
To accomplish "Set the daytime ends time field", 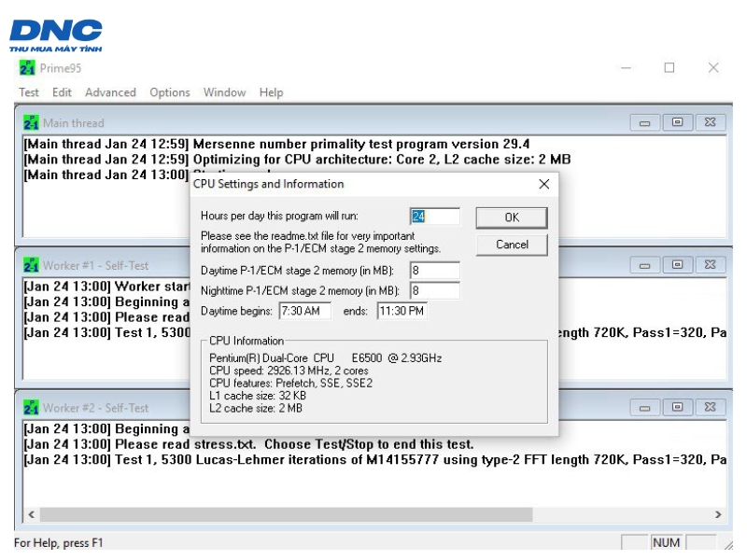I will point(402,311).
